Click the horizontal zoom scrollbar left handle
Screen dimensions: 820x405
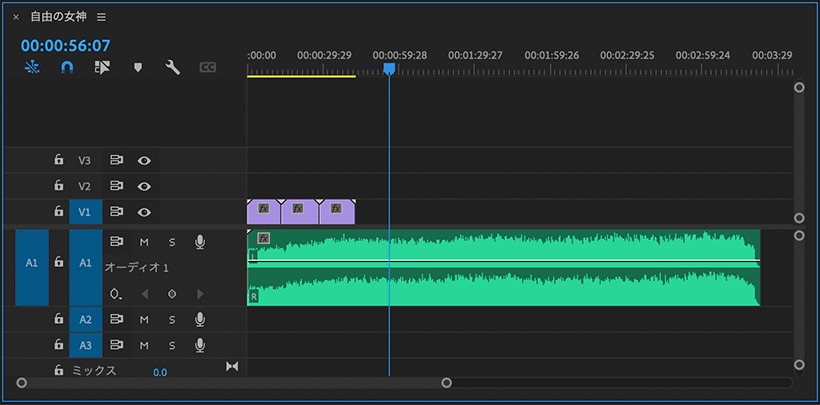point(21,383)
